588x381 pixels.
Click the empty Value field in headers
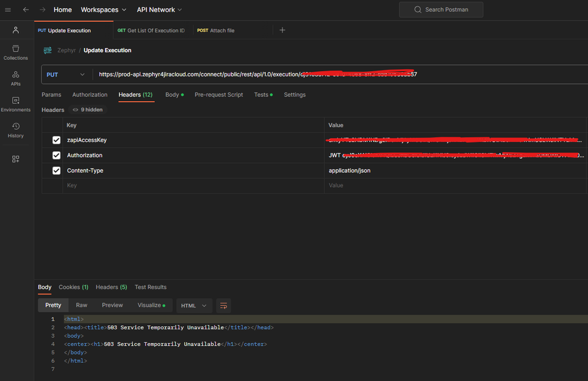click(455, 185)
